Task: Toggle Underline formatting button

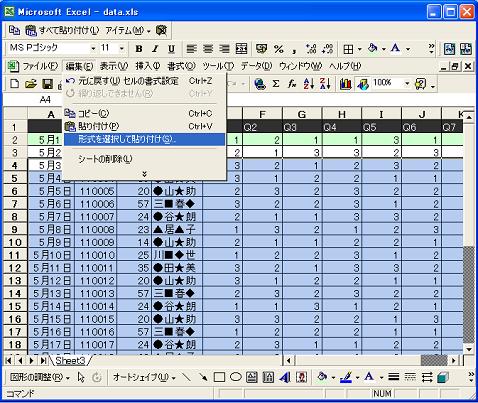Action: pos(171,49)
